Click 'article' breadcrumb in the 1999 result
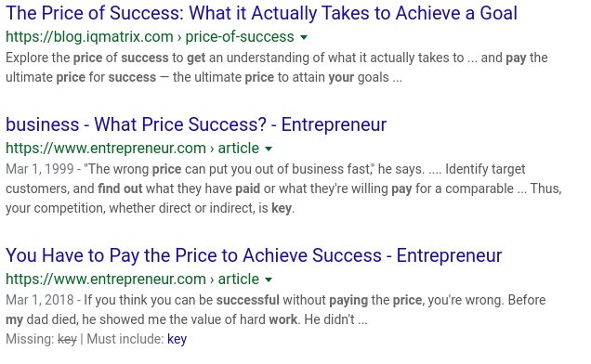This screenshot has height=364, width=591. [x=238, y=149]
